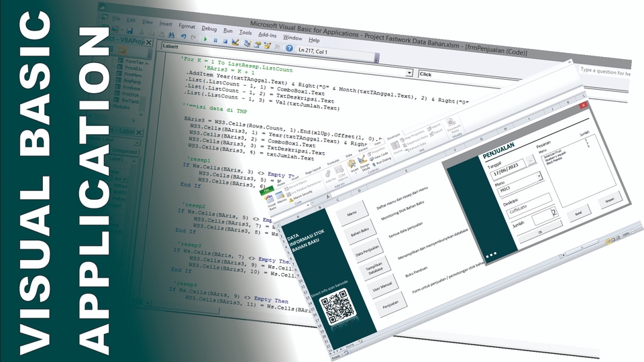Close the Properties Label pane
The image size is (644, 362).
(x=139, y=132)
